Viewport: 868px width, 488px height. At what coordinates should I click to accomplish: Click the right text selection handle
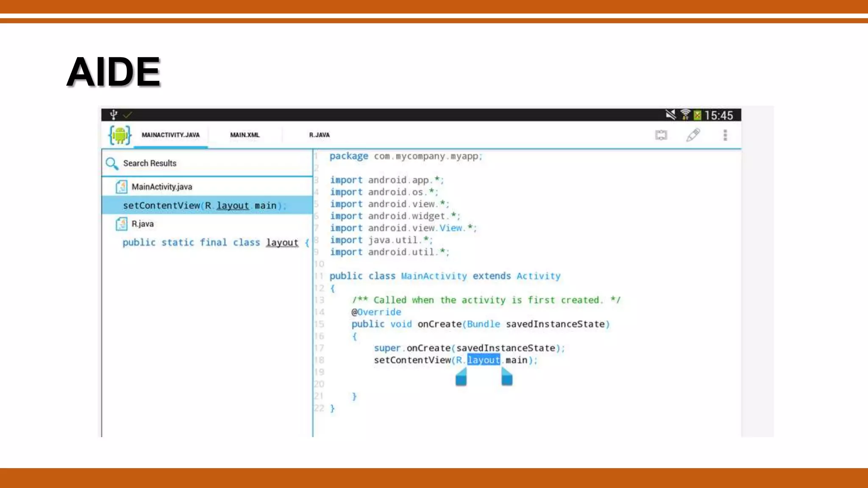[506, 377]
